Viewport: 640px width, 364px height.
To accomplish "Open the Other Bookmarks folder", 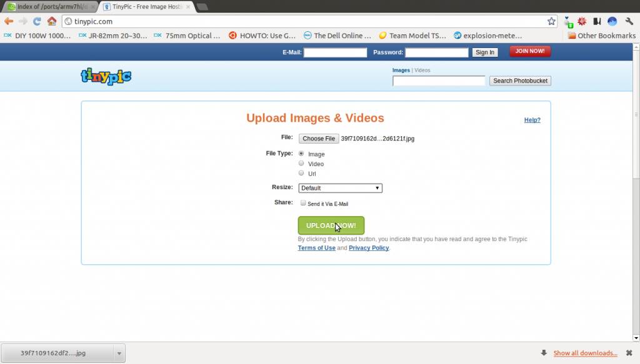I will [x=601, y=36].
